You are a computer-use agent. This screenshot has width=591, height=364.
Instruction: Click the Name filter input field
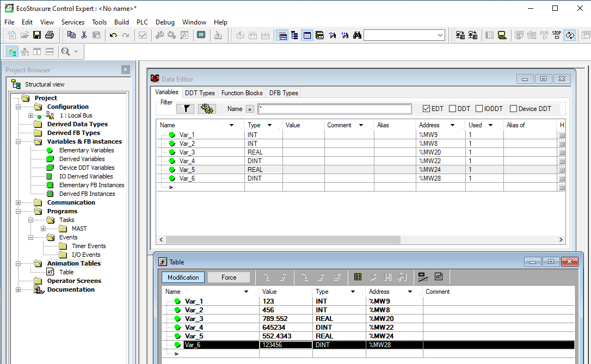(x=335, y=109)
